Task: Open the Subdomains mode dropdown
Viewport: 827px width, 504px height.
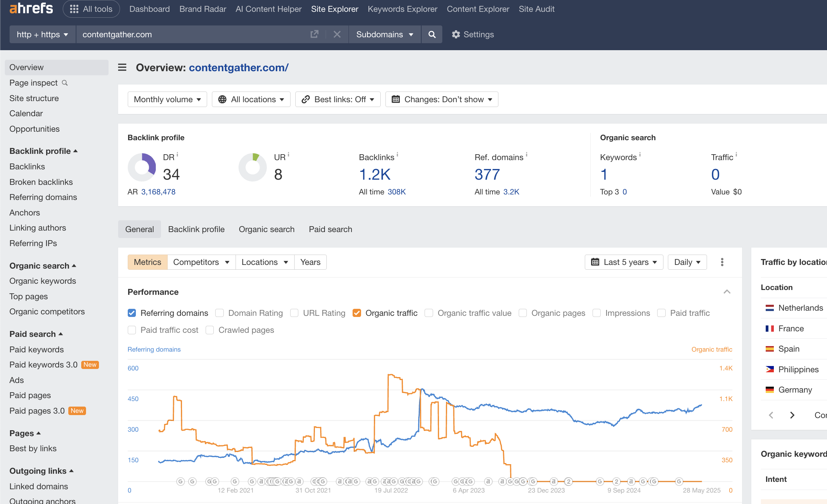Action: pos(385,34)
